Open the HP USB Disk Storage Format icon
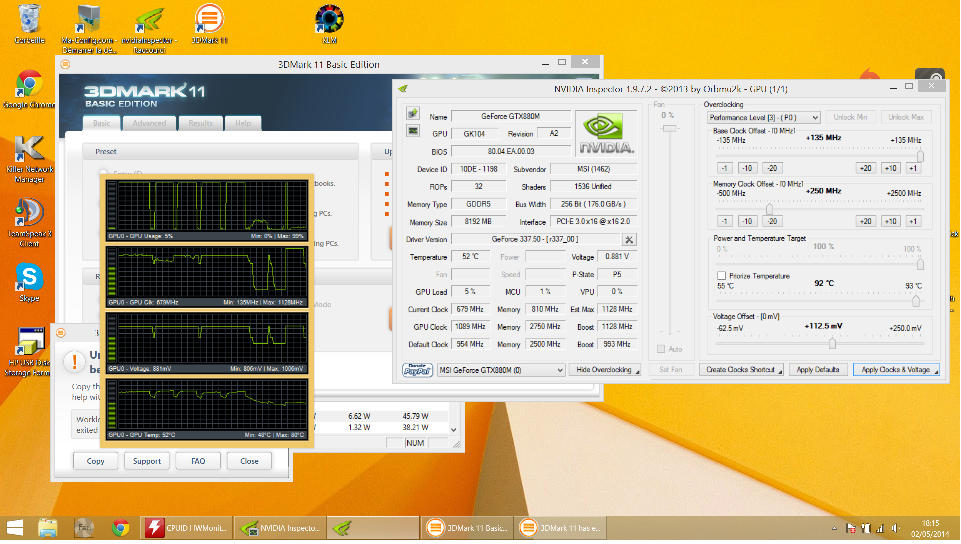The width and height of the screenshot is (961, 544). pos(29,352)
